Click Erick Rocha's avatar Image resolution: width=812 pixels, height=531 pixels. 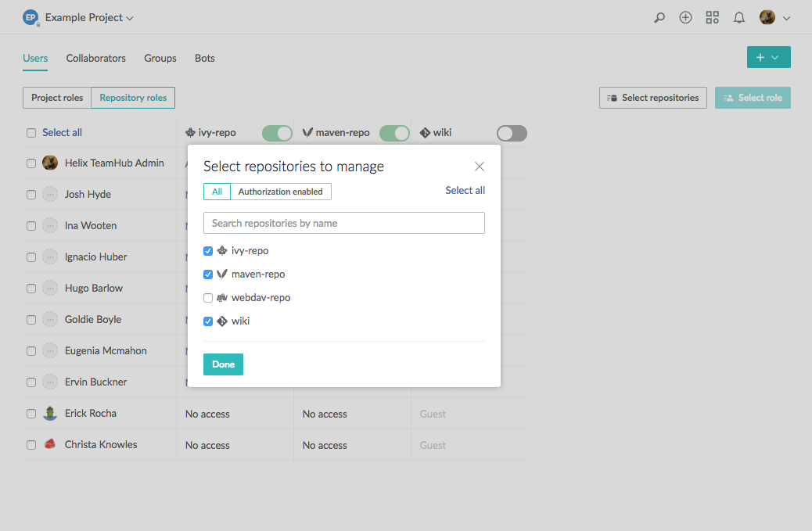point(50,413)
